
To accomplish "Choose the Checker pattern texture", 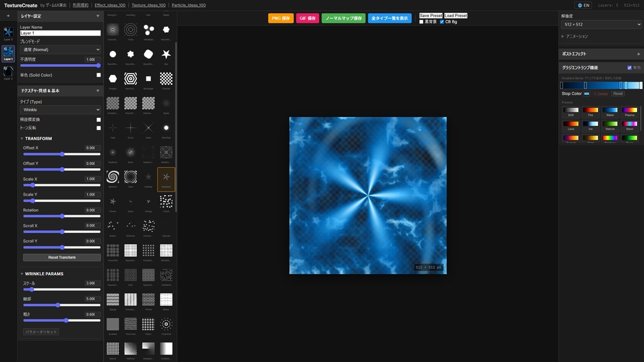I will point(166,79).
